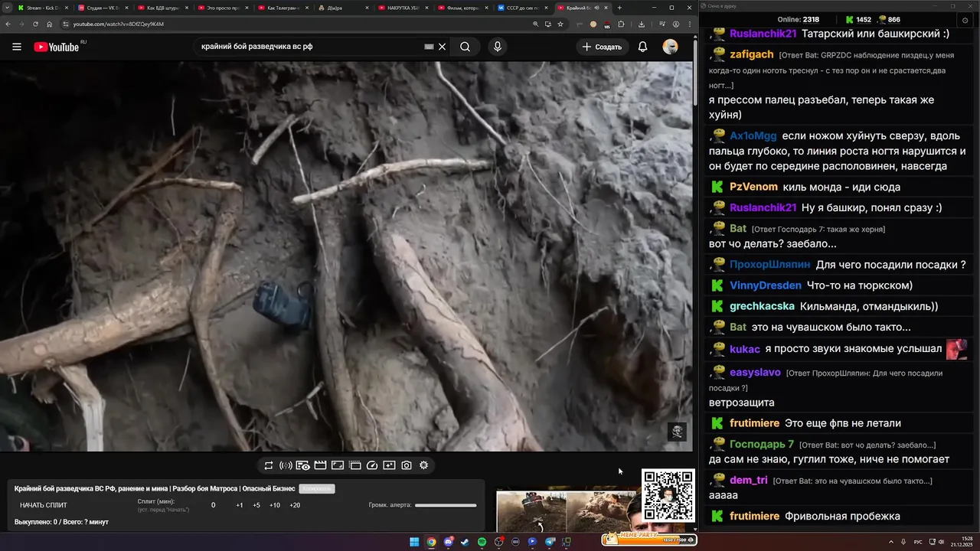The image size is (980, 551).
Task: Click username Ruslanchik21 in top chat message
Action: 763,34
